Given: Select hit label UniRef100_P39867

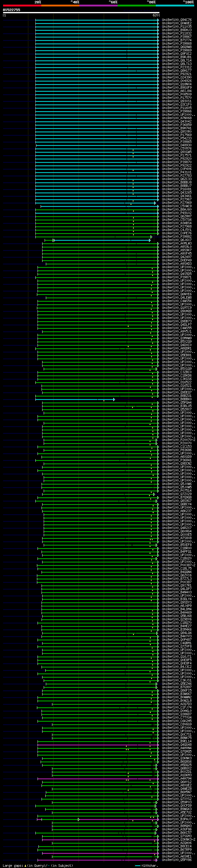Looking at the screenshot, I should click(x=177, y=37).
